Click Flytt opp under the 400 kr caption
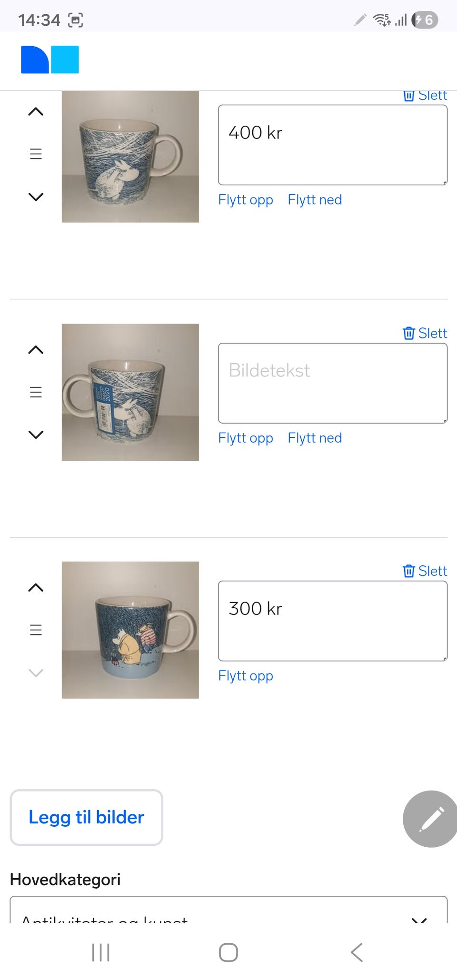 pyautogui.click(x=246, y=200)
